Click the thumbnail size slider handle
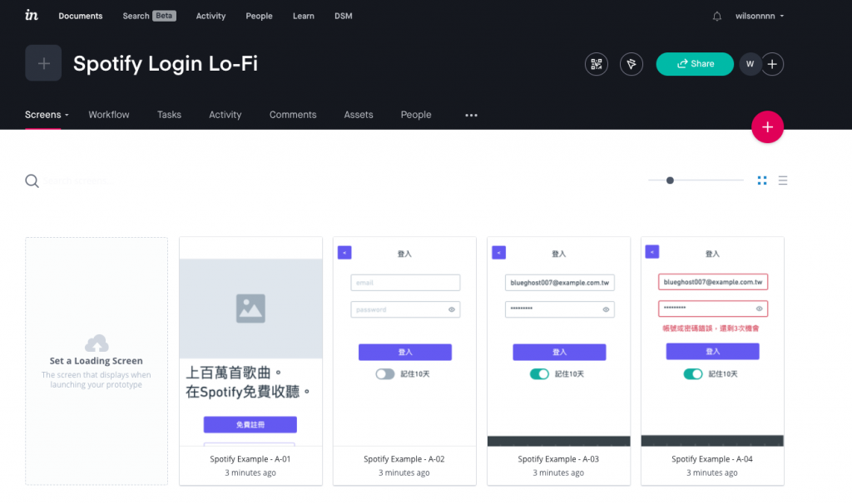 pos(670,180)
